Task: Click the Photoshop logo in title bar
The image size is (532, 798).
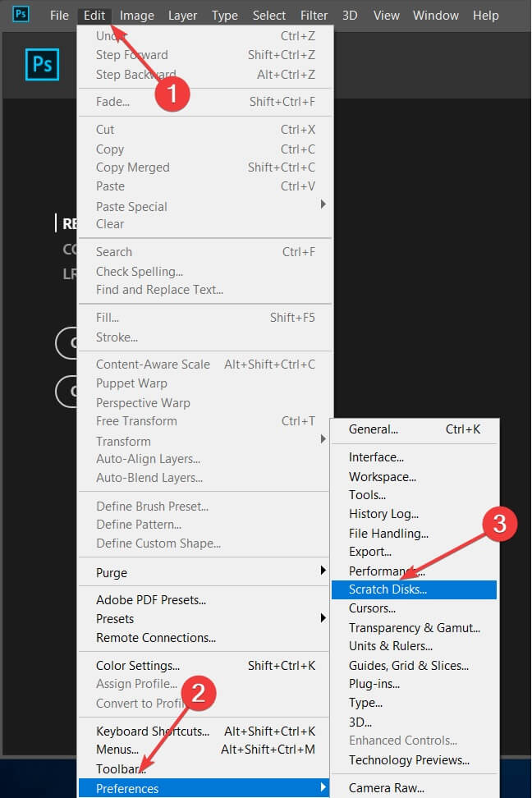Action: [x=21, y=15]
